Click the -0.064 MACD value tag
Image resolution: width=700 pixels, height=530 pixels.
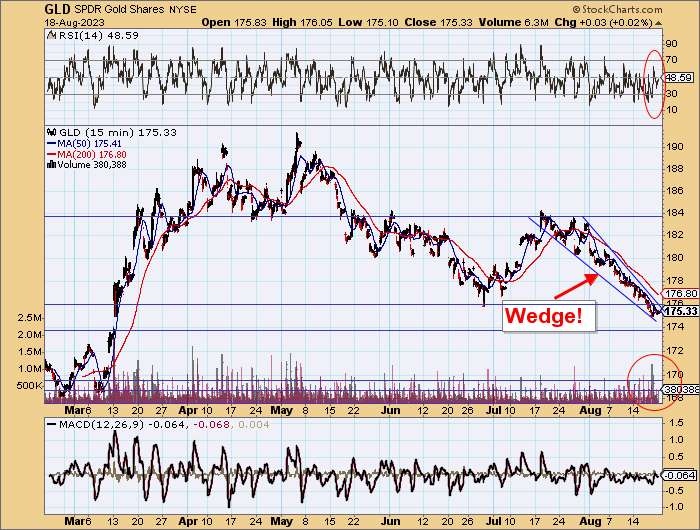pyautogui.click(x=679, y=476)
